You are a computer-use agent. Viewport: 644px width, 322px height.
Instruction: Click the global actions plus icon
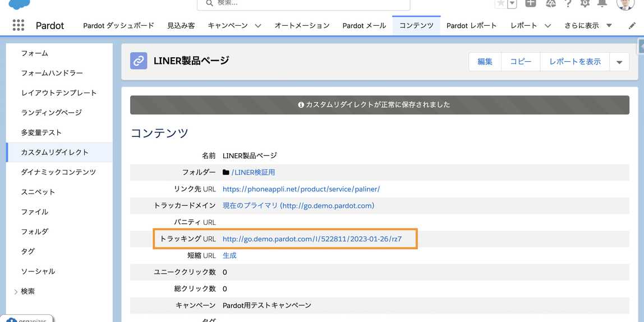pyautogui.click(x=531, y=3)
